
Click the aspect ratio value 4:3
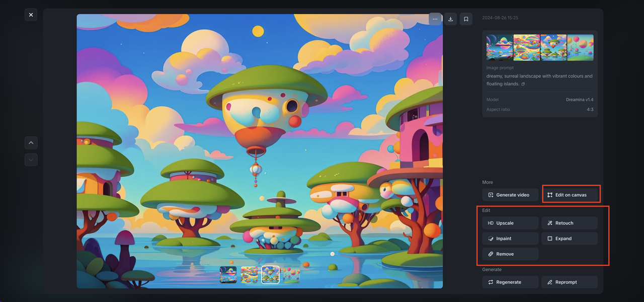pos(590,109)
